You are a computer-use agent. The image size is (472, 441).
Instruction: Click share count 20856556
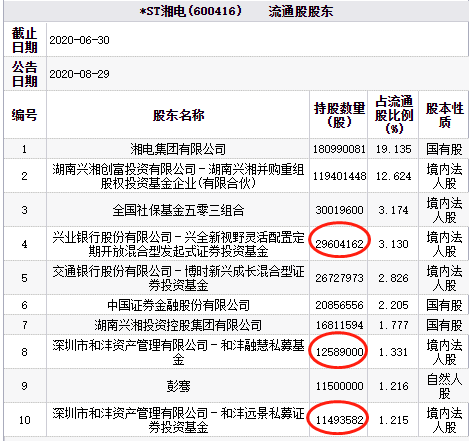[x=339, y=305]
